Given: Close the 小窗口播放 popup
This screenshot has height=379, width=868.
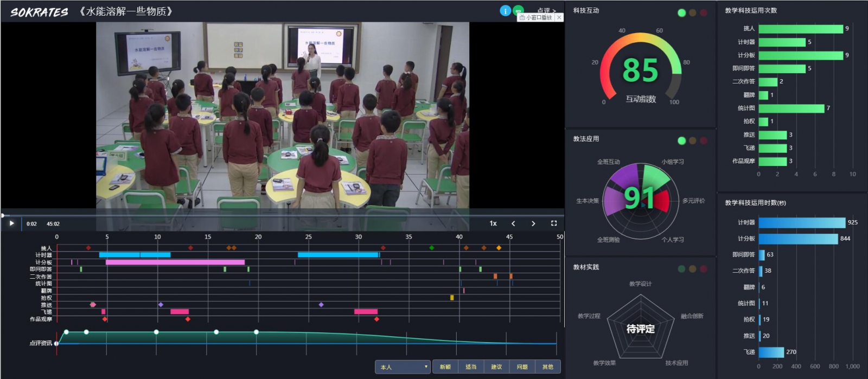Looking at the screenshot, I should [x=559, y=17].
